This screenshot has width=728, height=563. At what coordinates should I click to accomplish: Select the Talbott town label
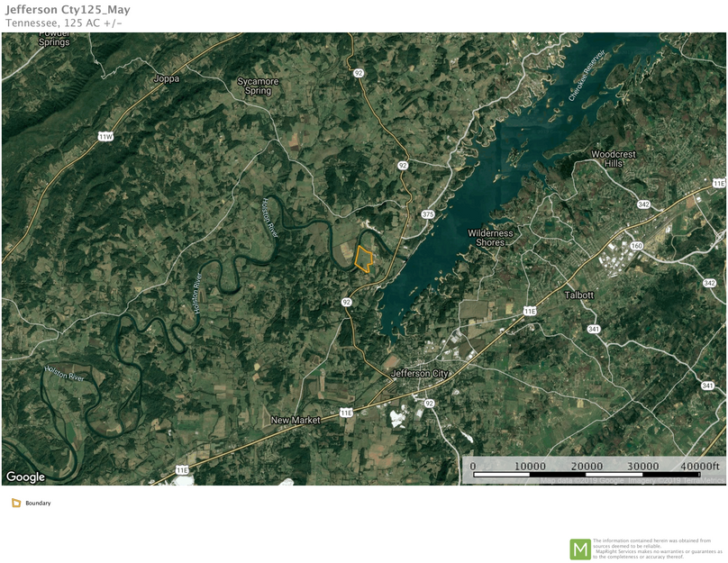(x=578, y=295)
